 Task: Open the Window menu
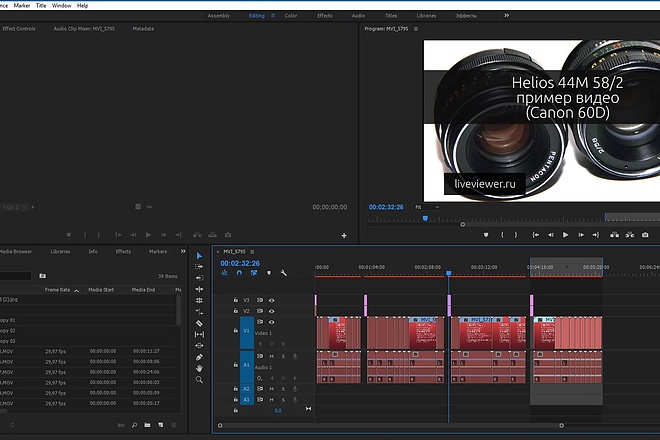[x=61, y=5]
